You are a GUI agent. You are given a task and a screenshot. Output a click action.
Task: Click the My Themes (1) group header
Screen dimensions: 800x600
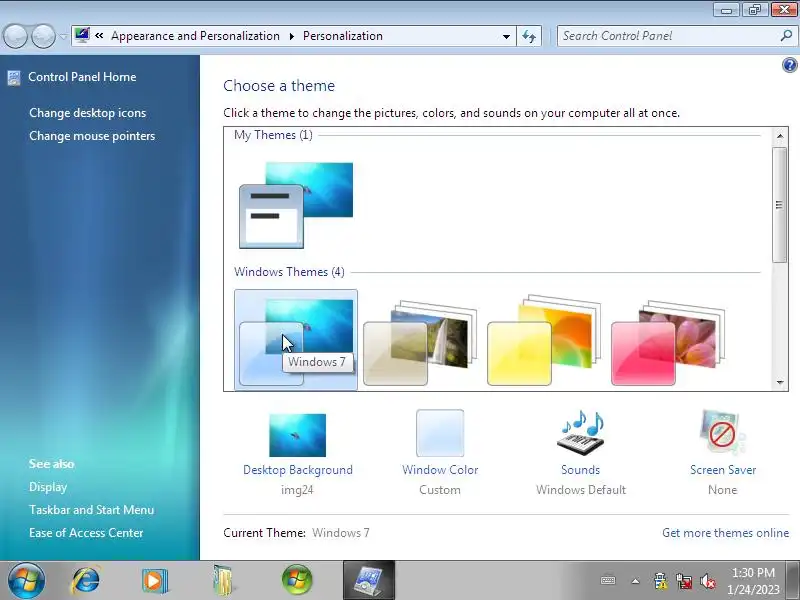[273, 135]
